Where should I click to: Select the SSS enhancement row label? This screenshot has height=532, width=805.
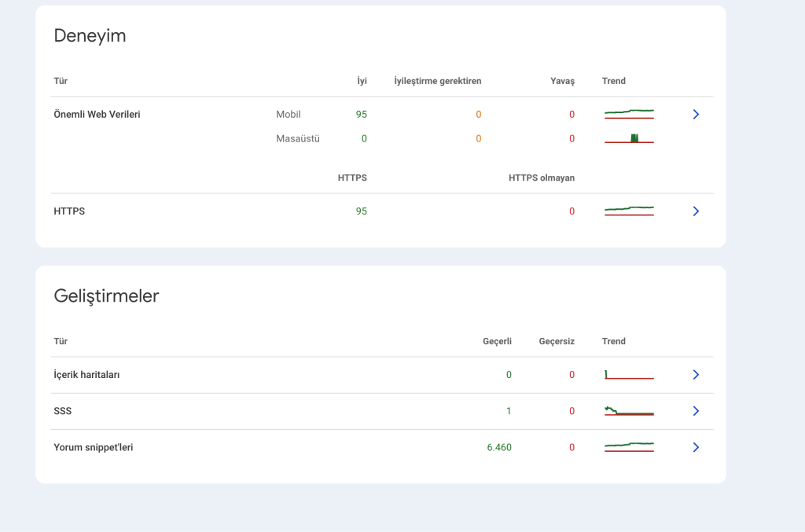pos(63,411)
